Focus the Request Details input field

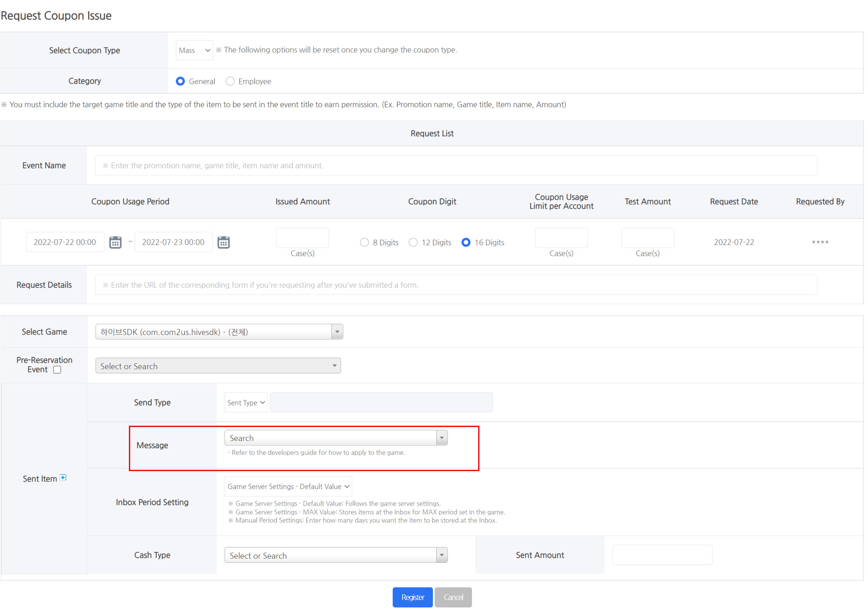coord(456,285)
